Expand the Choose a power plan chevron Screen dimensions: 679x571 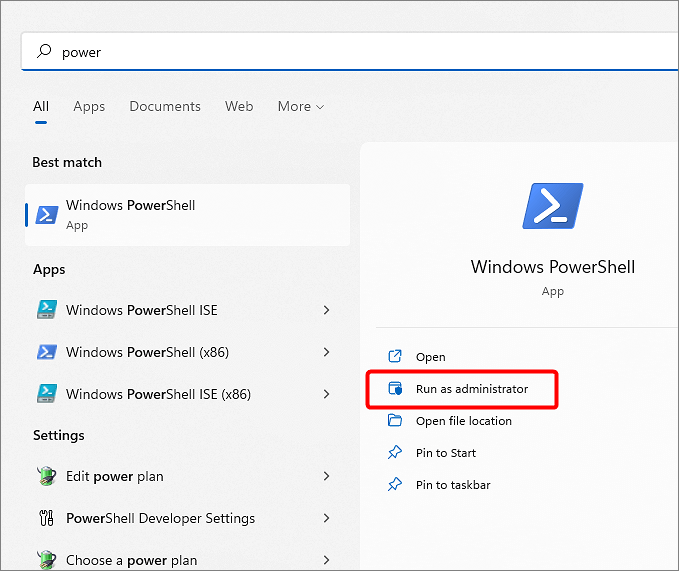tap(327, 560)
